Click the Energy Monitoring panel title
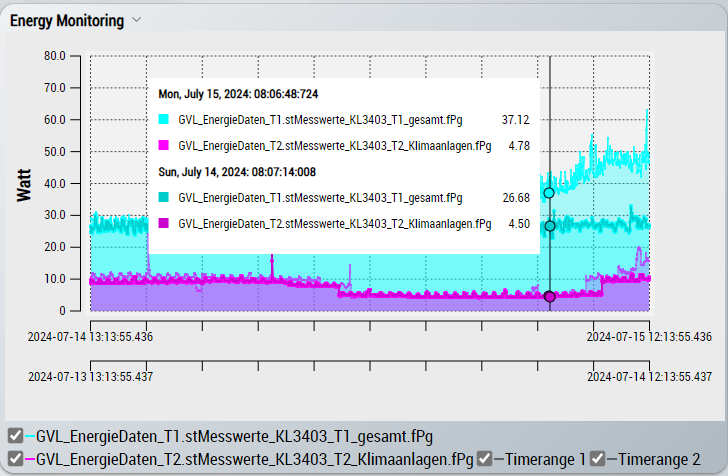Screen dimensions: 728x476 67,20
